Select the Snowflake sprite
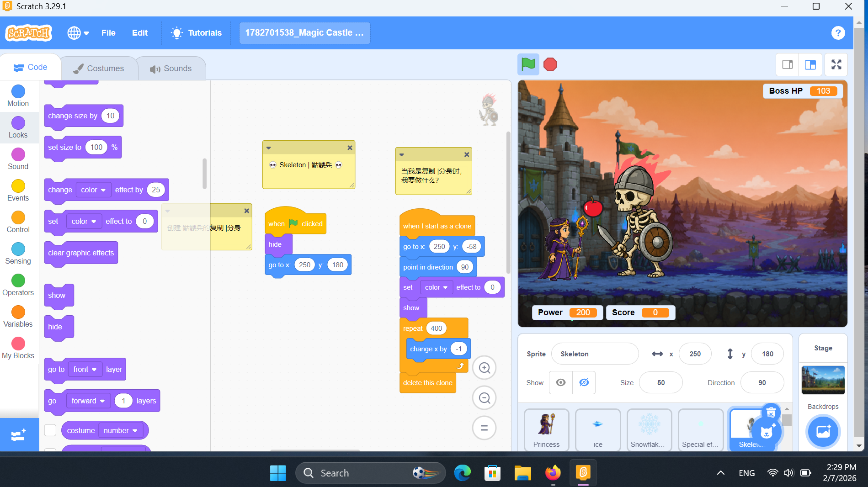Screen dimensions: 868x487 coord(649,430)
